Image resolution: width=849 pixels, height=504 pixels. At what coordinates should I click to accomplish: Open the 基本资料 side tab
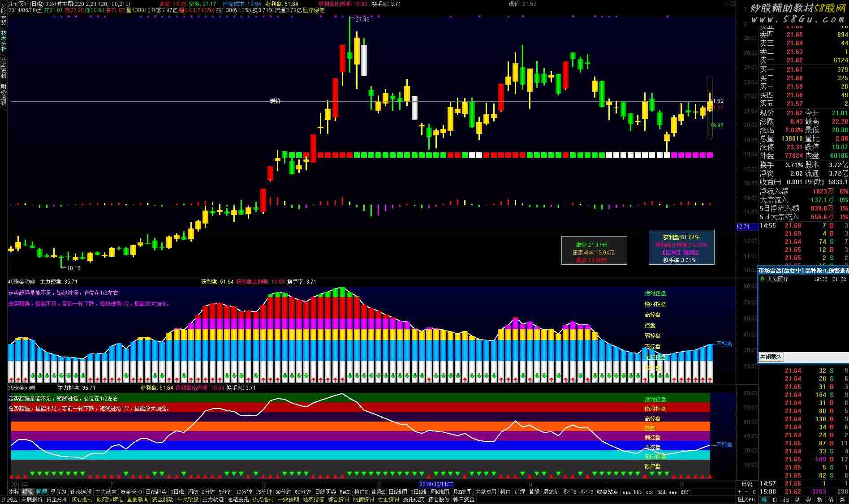[4, 68]
